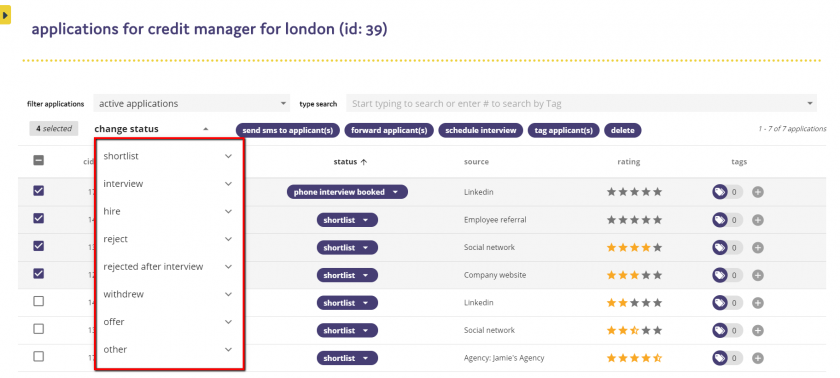This screenshot has height=378, width=840.
Task: Add a tag with the plus icon in the Employee referral row
Action: tap(758, 220)
